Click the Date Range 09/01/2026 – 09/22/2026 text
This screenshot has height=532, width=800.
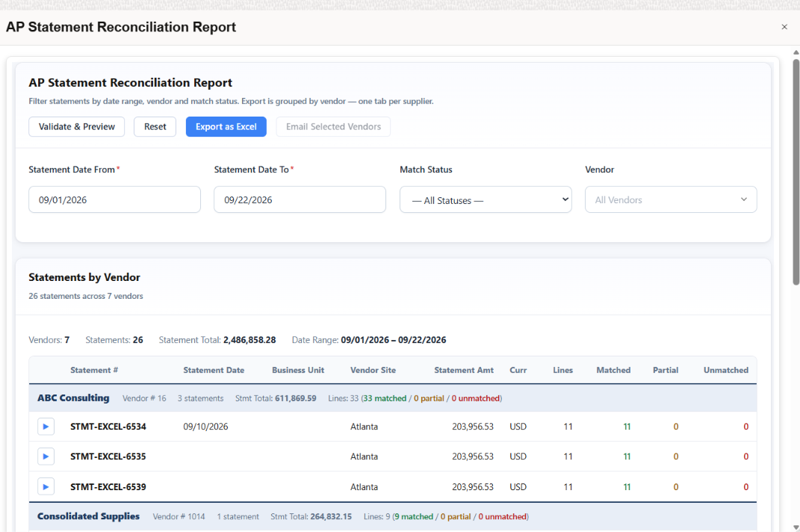point(394,340)
